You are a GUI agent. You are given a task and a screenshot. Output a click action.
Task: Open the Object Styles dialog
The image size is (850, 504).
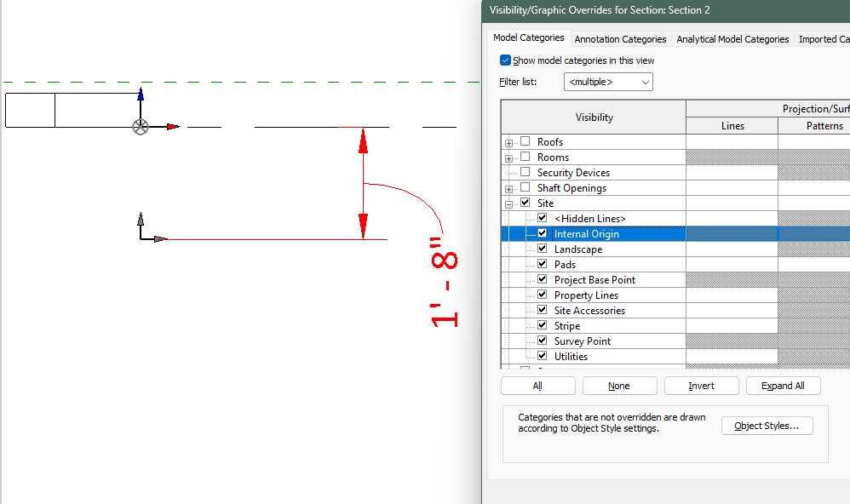767,426
